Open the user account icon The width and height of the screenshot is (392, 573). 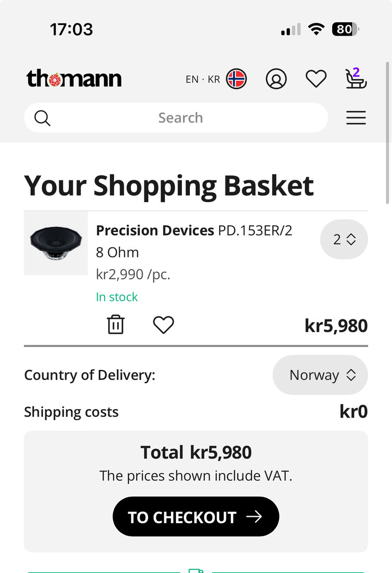coord(276,79)
